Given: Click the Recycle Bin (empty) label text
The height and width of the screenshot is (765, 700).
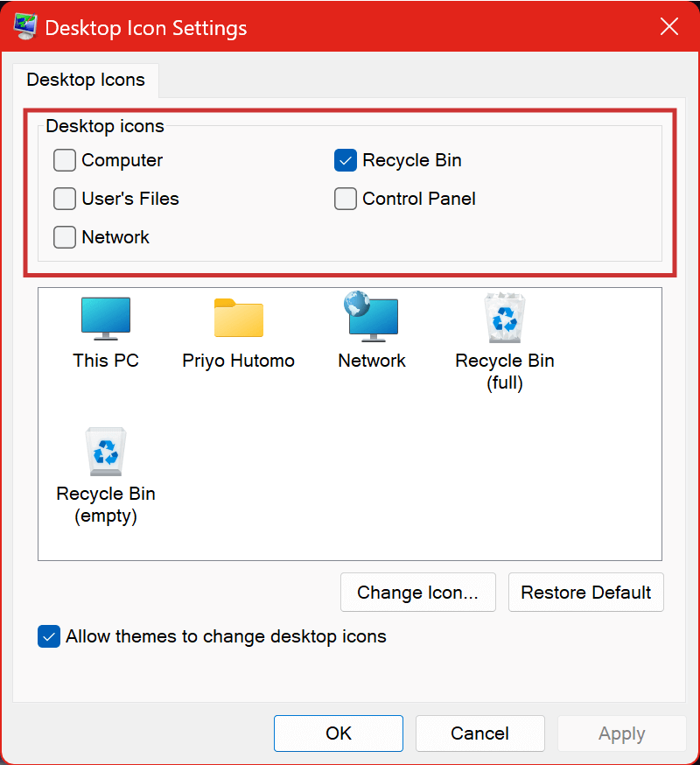Looking at the screenshot, I should [x=106, y=505].
